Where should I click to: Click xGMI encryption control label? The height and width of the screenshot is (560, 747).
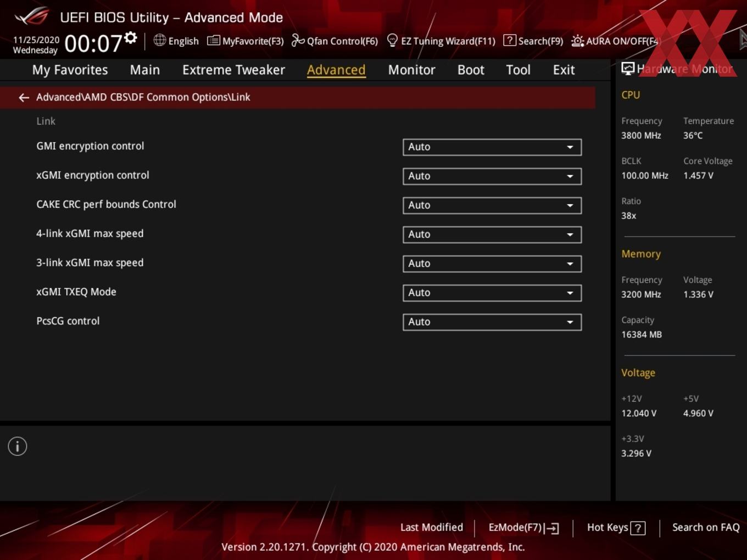click(x=93, y=175)
